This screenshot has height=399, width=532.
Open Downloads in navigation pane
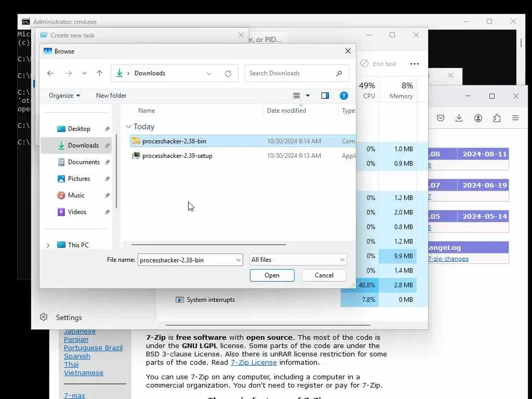pos(83,145)
